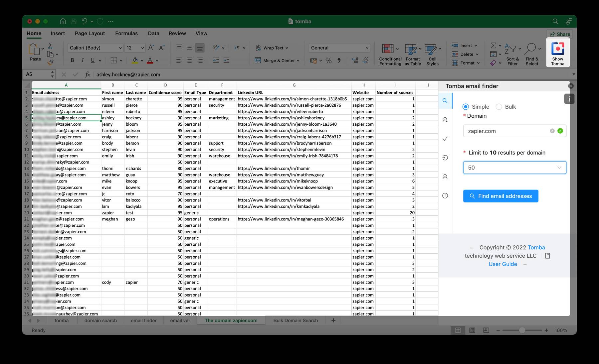Click the font color red swatch
The width and height of the screenshot is (599, 364).
click(150, 61)
